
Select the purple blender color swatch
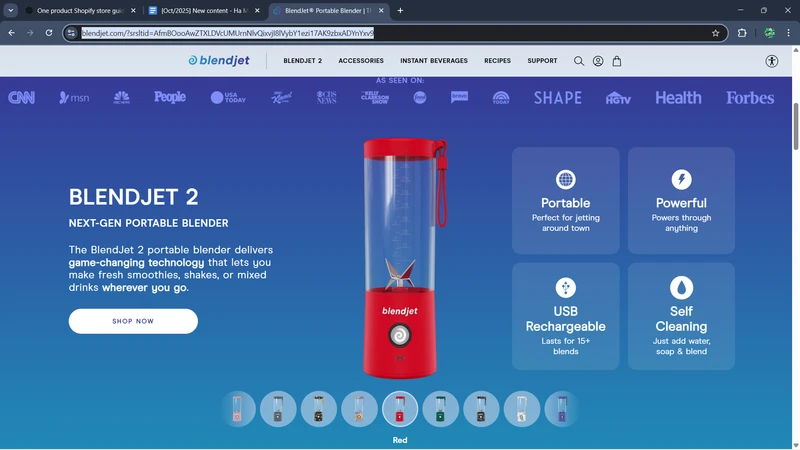(561, 409)
